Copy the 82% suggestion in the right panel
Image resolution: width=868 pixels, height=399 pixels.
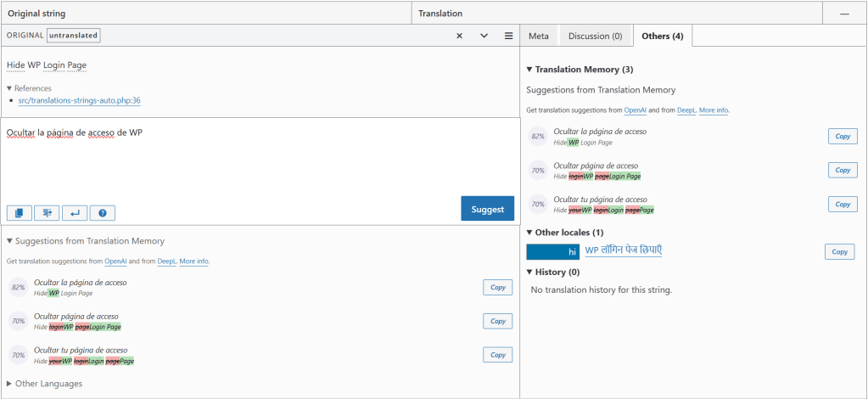[x=843, y=137]
